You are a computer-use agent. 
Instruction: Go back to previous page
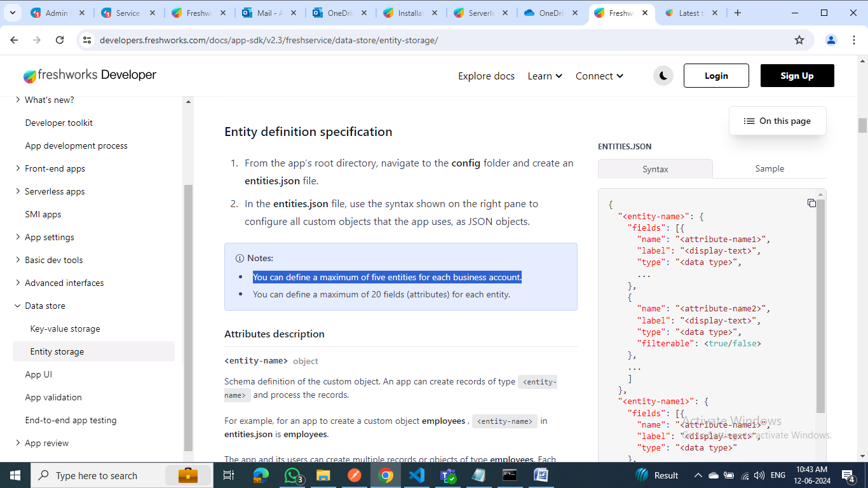pyautogui.click(x=14, y=40)
